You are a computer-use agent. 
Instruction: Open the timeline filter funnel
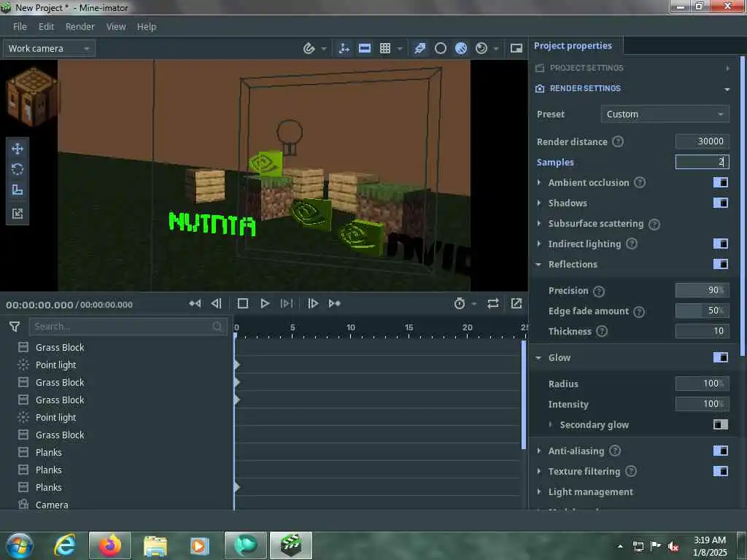click(15, 327)
